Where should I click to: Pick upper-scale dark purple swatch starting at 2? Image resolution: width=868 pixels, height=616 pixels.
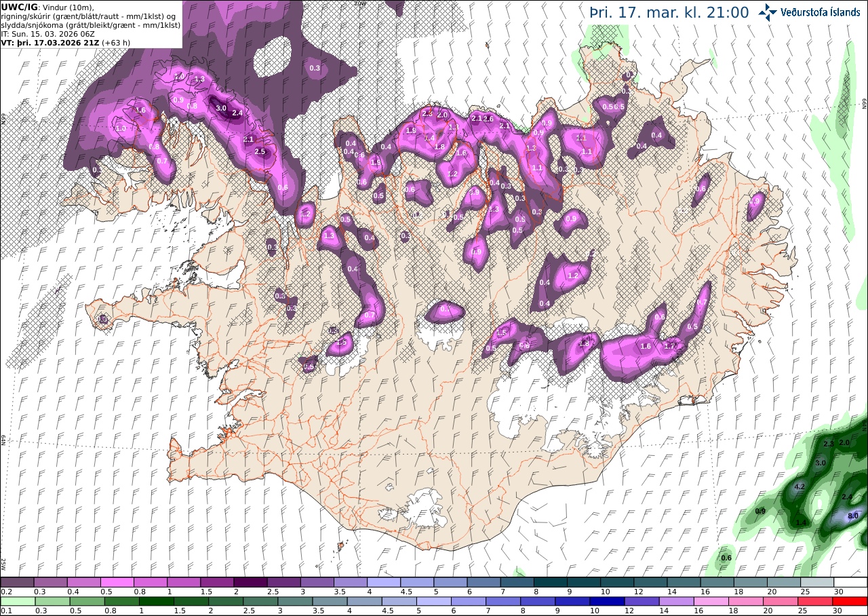pos(250,582)
